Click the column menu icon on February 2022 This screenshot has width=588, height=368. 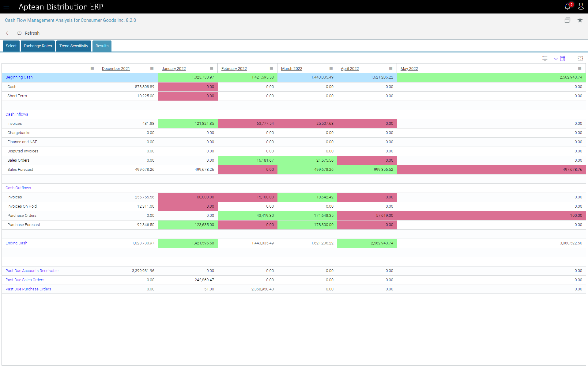[x=271, y=68]
